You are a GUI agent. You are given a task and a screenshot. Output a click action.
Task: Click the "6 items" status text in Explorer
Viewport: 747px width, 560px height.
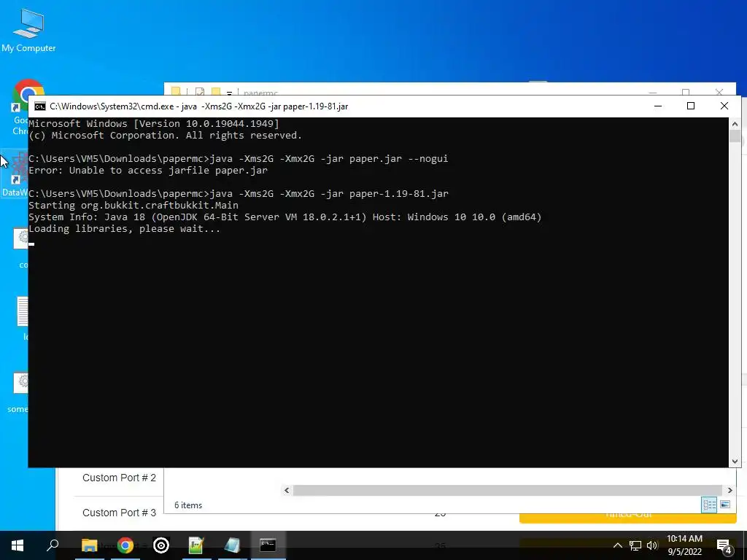pyautogui.click(x=188, y=505)
